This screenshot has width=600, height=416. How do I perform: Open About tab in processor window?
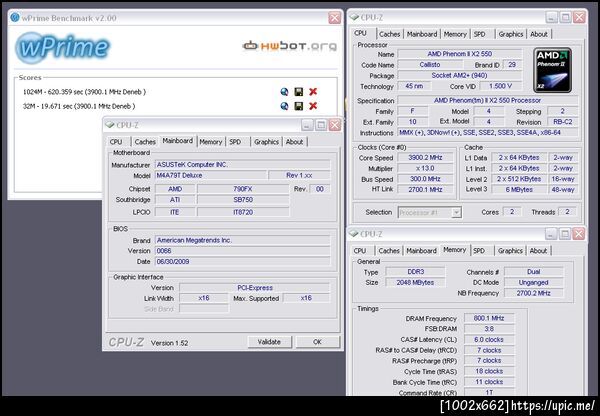(x=539, y=34)
